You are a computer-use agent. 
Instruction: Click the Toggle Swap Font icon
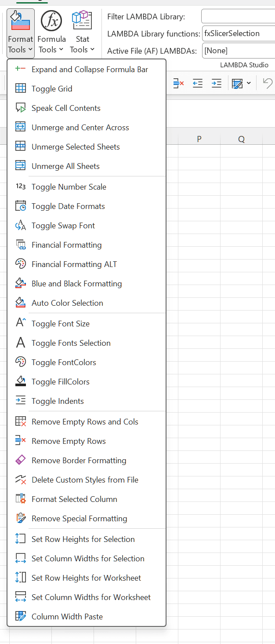pos(21,225)
